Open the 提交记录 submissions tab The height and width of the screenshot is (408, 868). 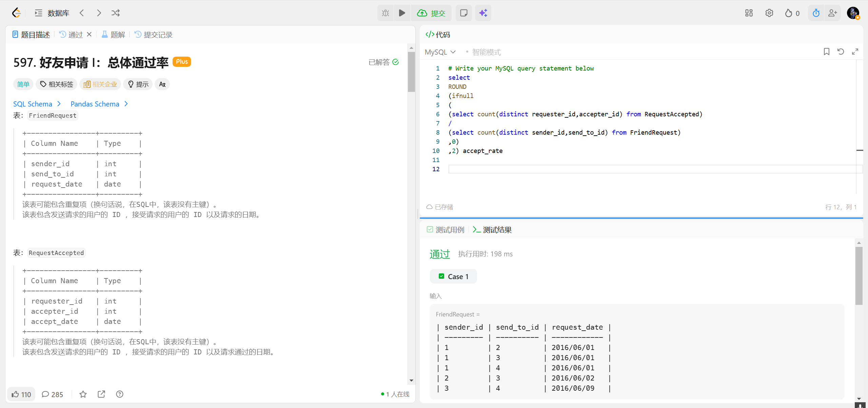click(154, 35)
